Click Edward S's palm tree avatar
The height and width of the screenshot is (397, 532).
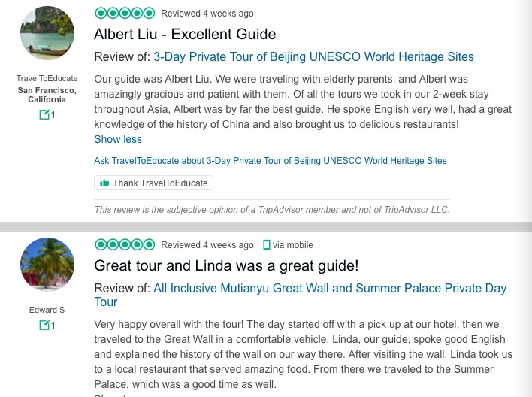pyautogui.click(x=47, y=265)
